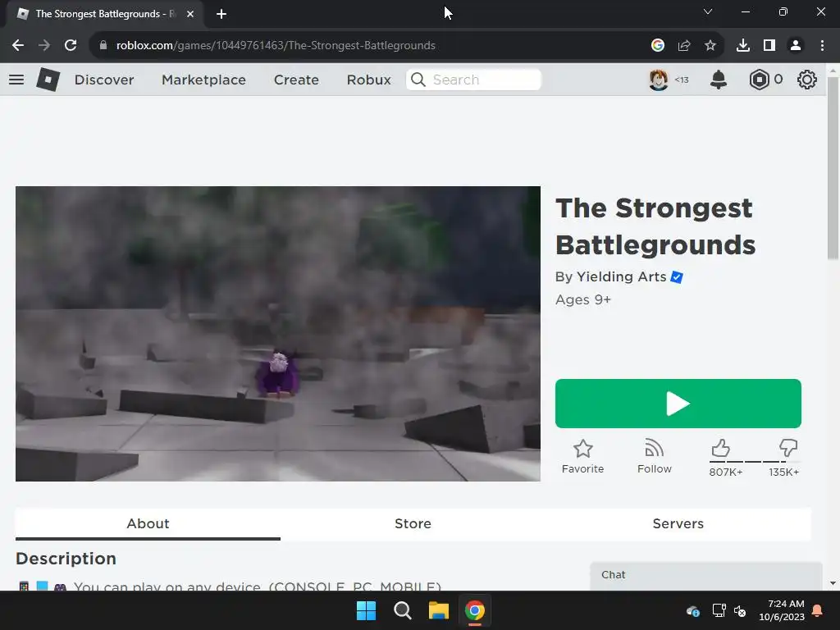Toggle the Chrome side panel
Viewport: 840px width, 630px height.
[769, 46]
